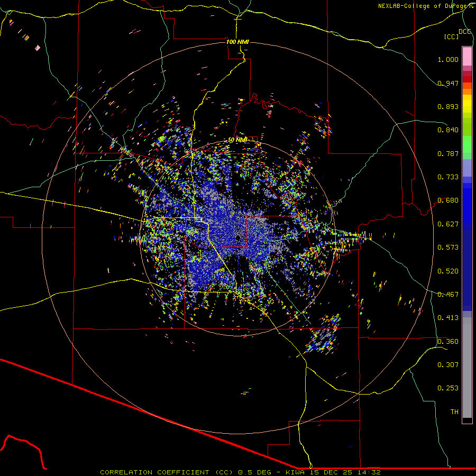Screen dimensions: 476x476
Task: Click the 0.787 scale value
Action: [x=448, y=153]
